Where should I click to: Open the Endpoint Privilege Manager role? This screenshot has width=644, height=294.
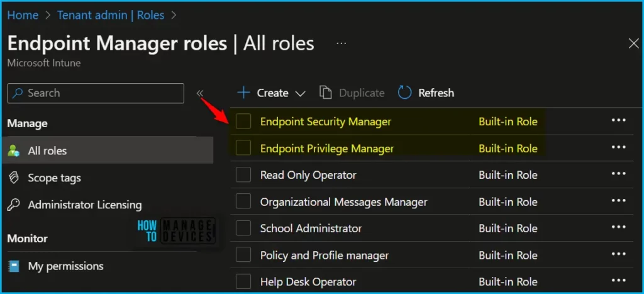click(327, 149)
